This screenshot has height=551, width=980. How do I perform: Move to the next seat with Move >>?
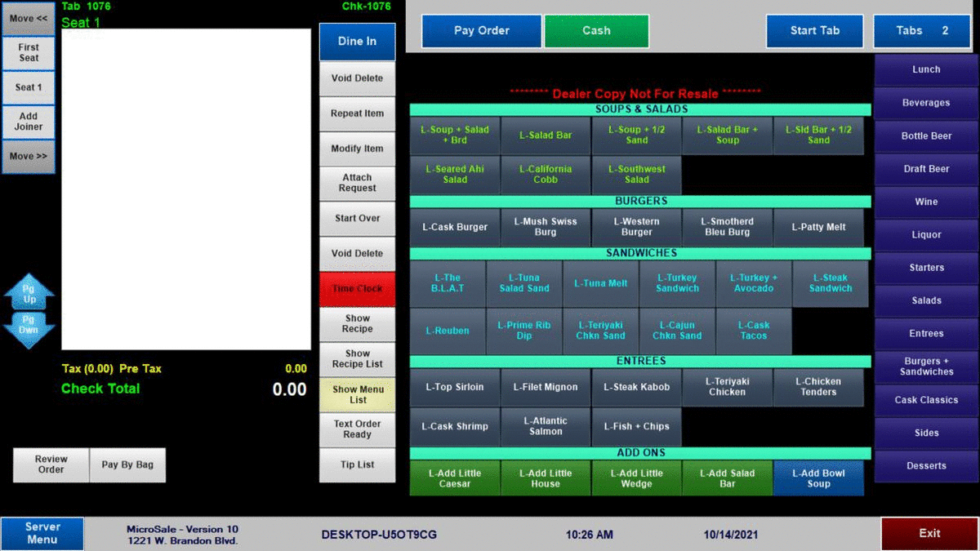[x=29, y=157]
